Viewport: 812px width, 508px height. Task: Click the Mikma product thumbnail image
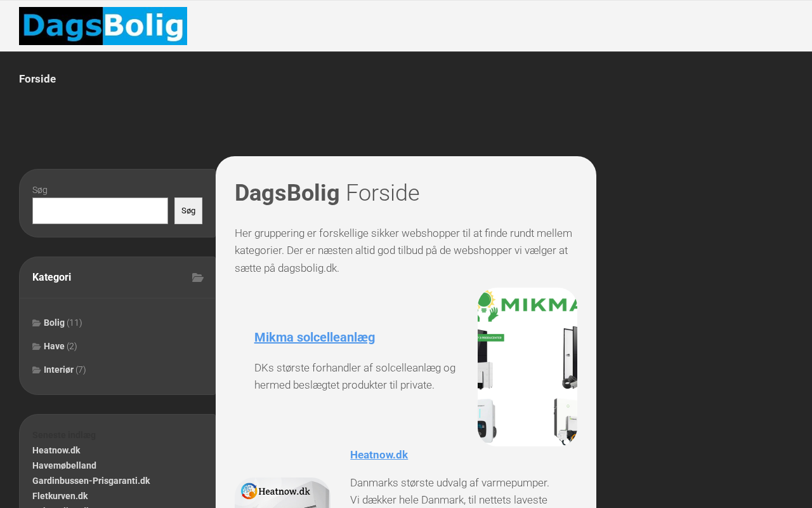pos(527,367)
